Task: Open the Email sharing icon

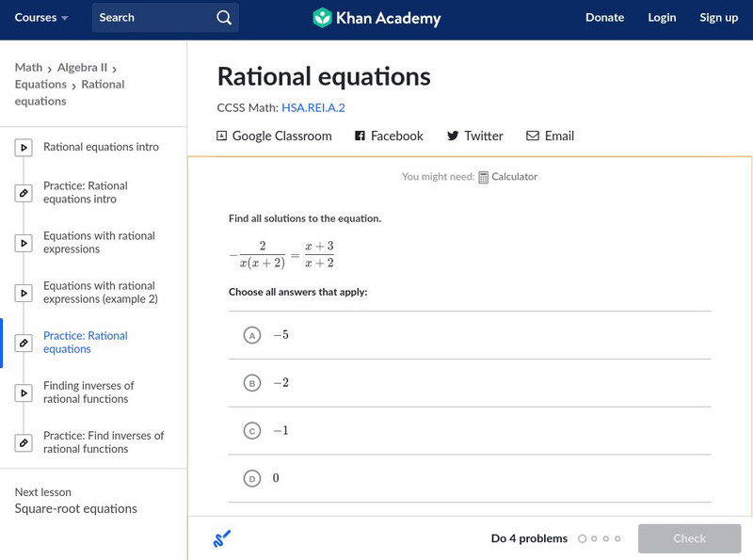Action: [532, 136]
